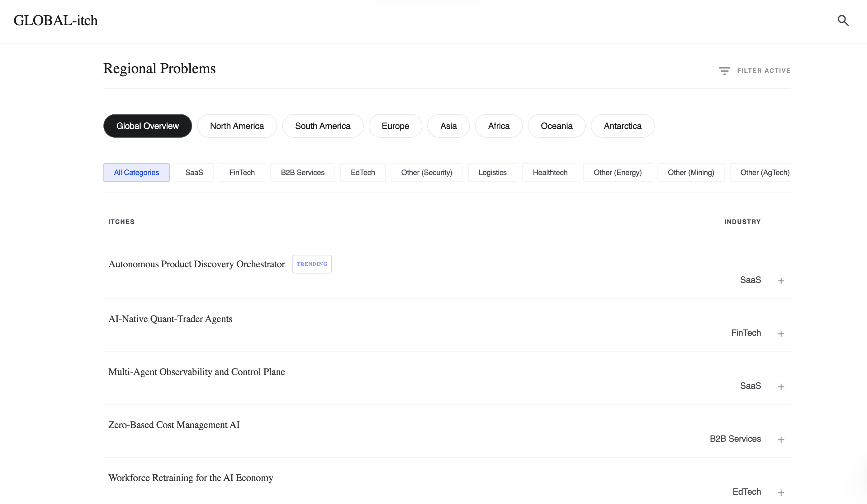This screenshot has height=504, width=867.
Task: Filter by the Other (Security) category
Action: click(426, 172)
